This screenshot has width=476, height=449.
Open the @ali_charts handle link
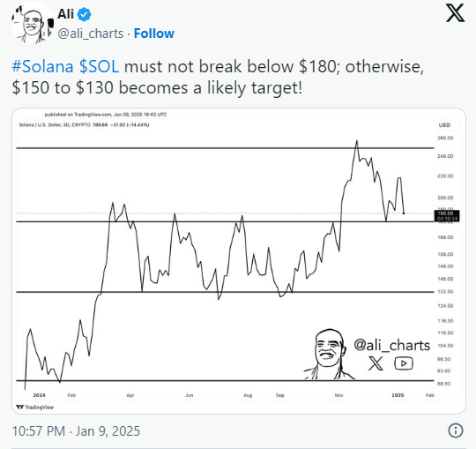coord(91,34)
